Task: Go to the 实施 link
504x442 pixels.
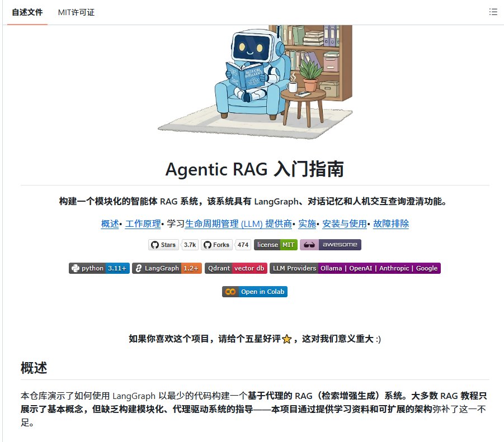Action: click(x=307, y=224)
